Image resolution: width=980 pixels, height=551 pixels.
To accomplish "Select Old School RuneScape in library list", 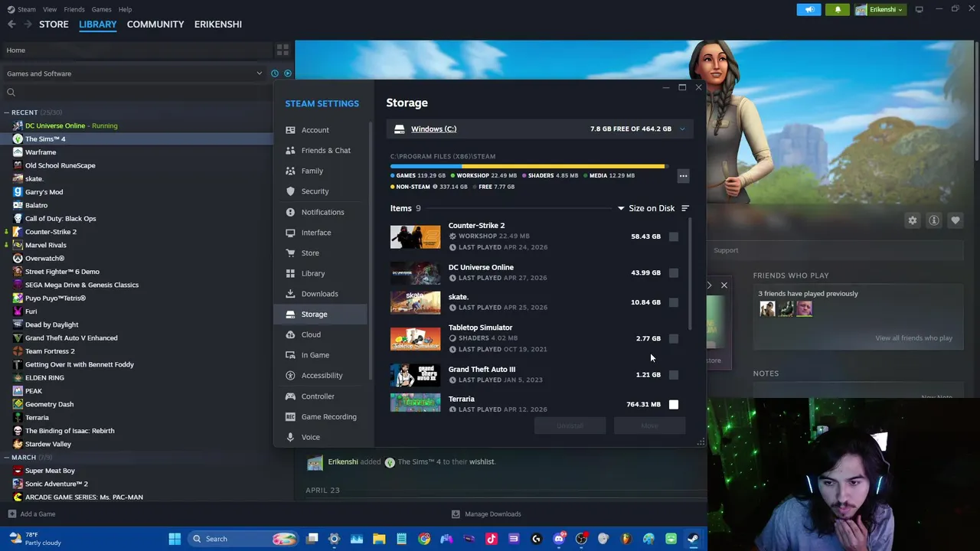I will click(x=60, y=165).
